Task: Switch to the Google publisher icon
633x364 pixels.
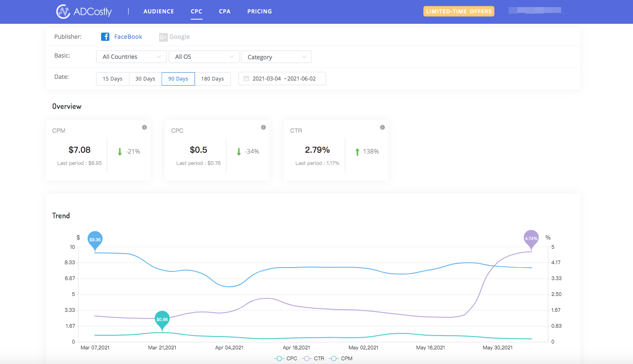Action: click(x=163, y=37)
